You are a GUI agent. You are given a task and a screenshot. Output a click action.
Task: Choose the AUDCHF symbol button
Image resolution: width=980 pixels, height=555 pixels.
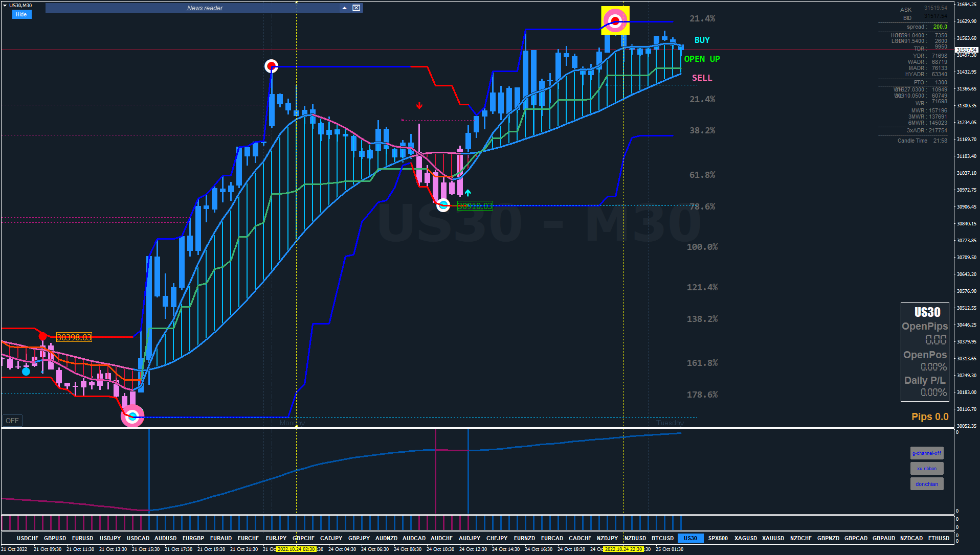click(442, 538)
